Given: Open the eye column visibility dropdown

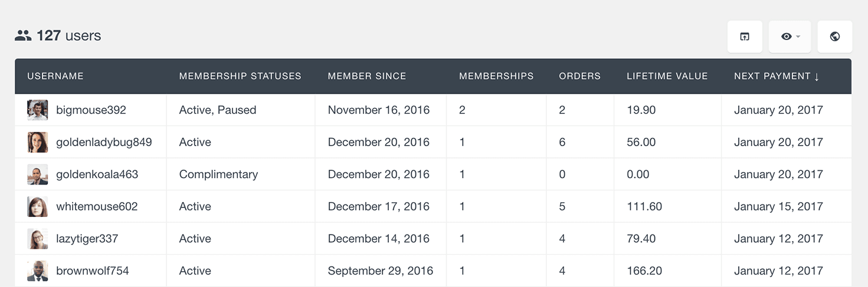Looking at the screenshot, I should pyautogui.click(x=790, y=37).
